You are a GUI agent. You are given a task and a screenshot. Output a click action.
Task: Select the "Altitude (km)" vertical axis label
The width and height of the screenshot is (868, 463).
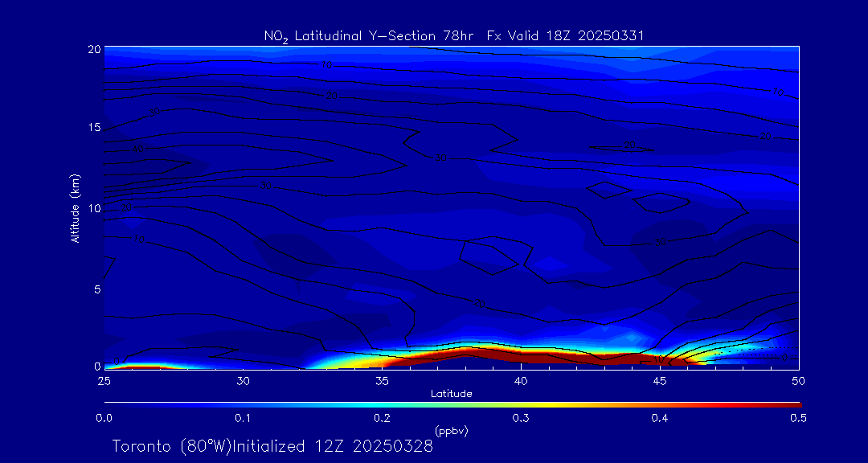click(x=76, y=208)
